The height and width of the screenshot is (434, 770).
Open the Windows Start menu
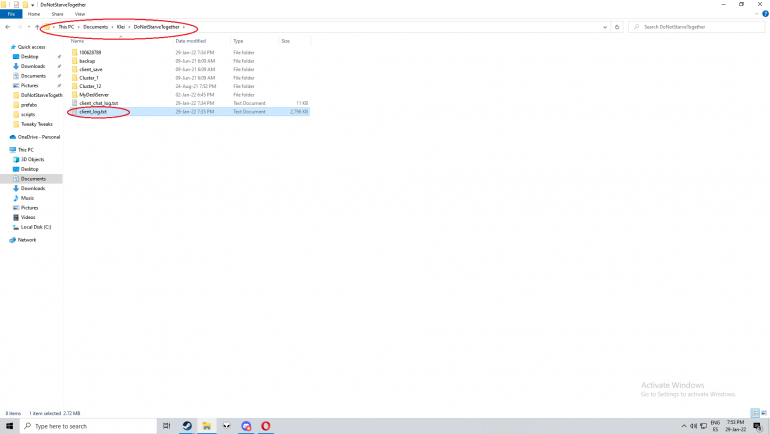(x=9, y=426)
